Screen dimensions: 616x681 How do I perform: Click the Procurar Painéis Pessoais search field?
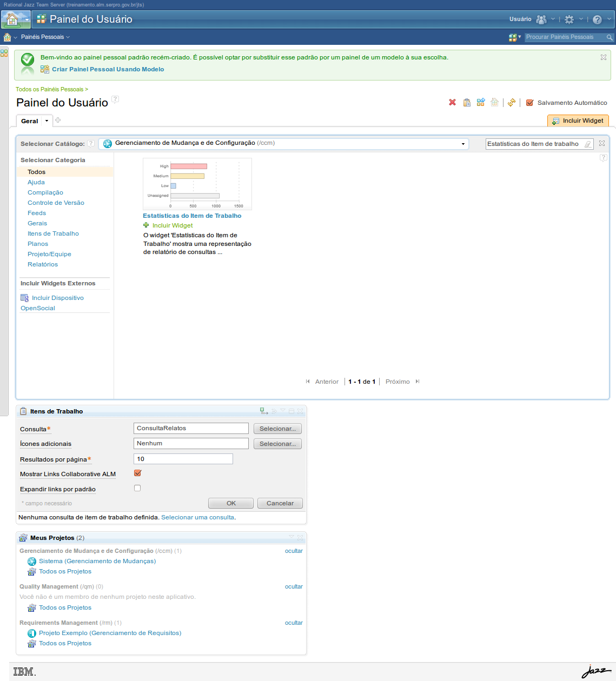tap(565, 37)
